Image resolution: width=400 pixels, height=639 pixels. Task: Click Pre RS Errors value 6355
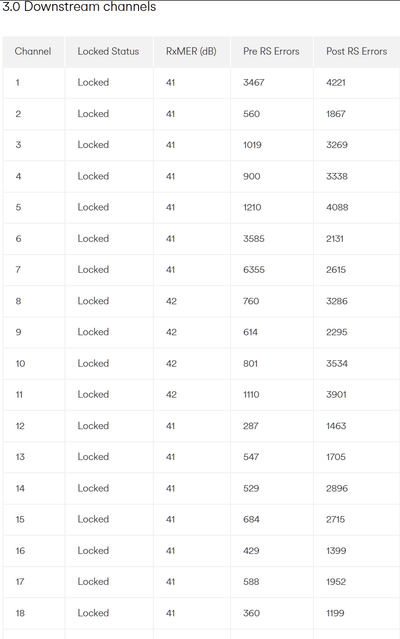tap(254, 270)
